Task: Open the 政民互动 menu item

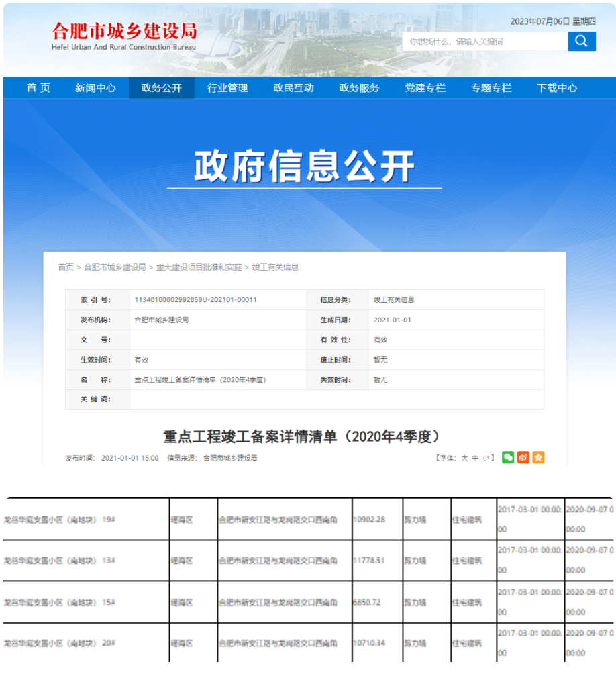Action: pos(293,88)
